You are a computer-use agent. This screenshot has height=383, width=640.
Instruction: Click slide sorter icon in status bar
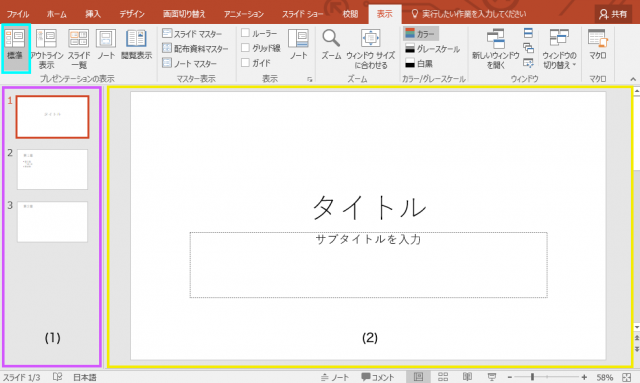click(443, 377)
